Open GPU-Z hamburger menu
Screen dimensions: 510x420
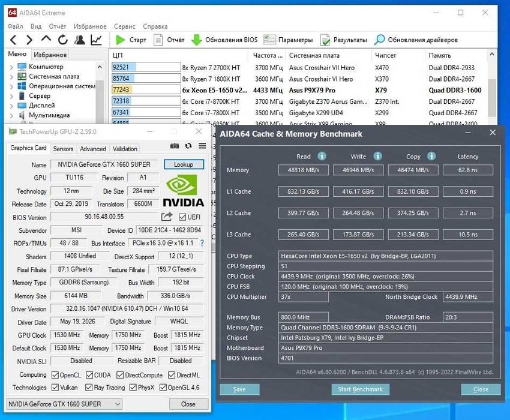coord(202,146)
